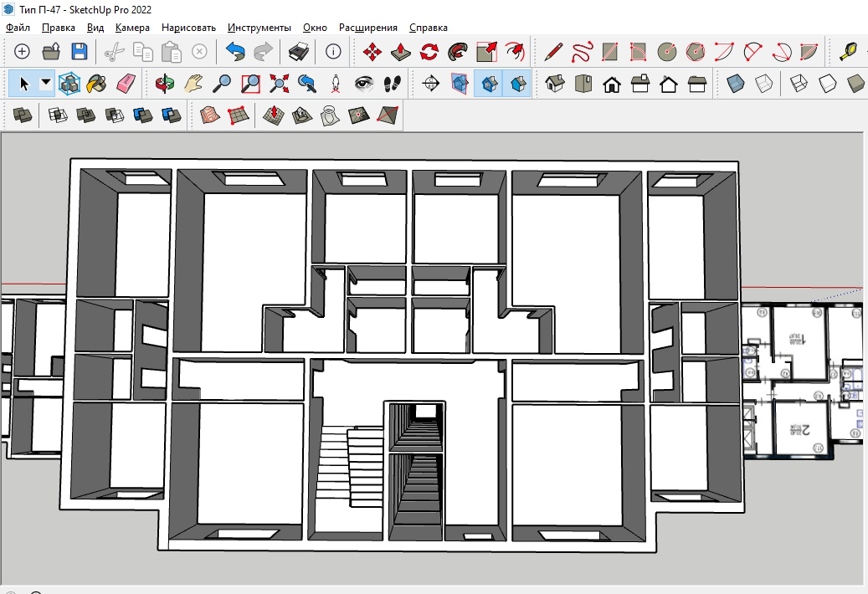The height and width of the screenshot is (594, 868).
Task: Return to the Previous view icon
Action: click(307, 84)
